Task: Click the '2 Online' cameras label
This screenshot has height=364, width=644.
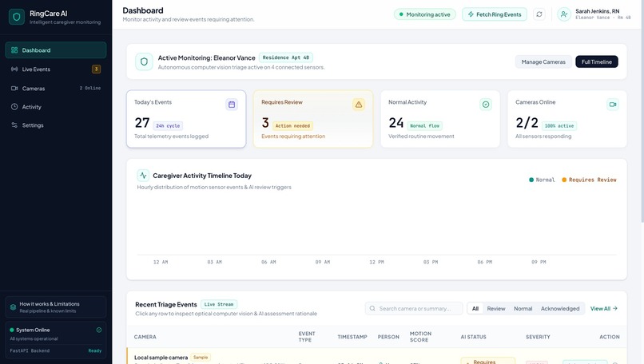Action: tap(90, 89)
